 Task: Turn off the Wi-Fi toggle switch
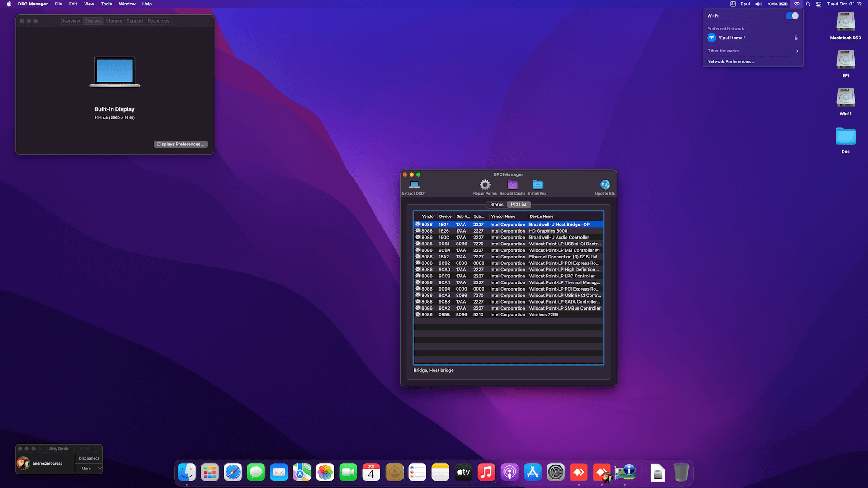coord(792,16)
